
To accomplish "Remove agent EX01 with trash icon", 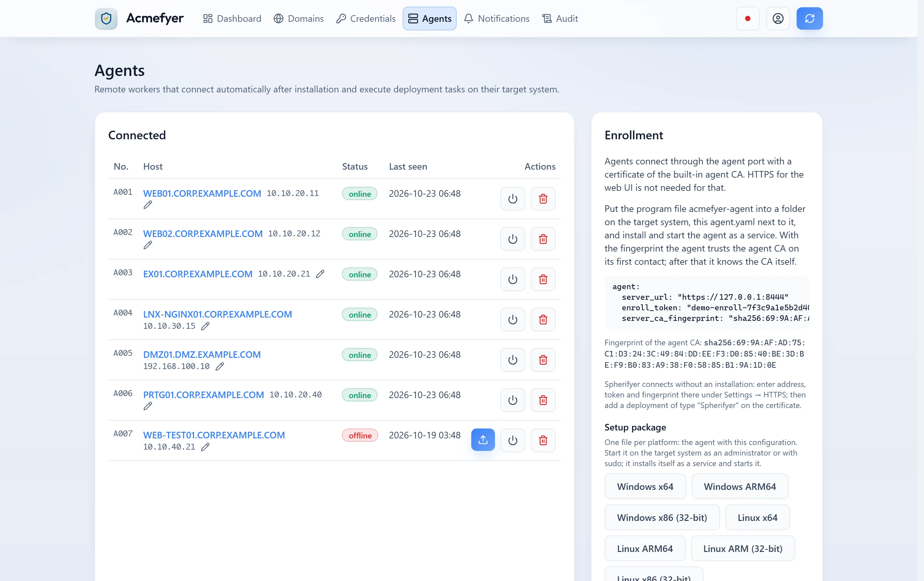I will [x=543, y=279].
